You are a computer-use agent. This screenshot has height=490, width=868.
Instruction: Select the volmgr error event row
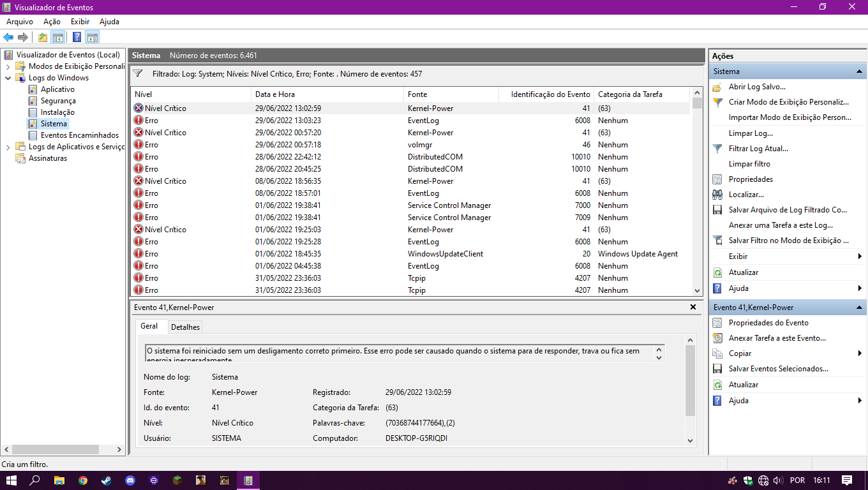click(410, 145)
